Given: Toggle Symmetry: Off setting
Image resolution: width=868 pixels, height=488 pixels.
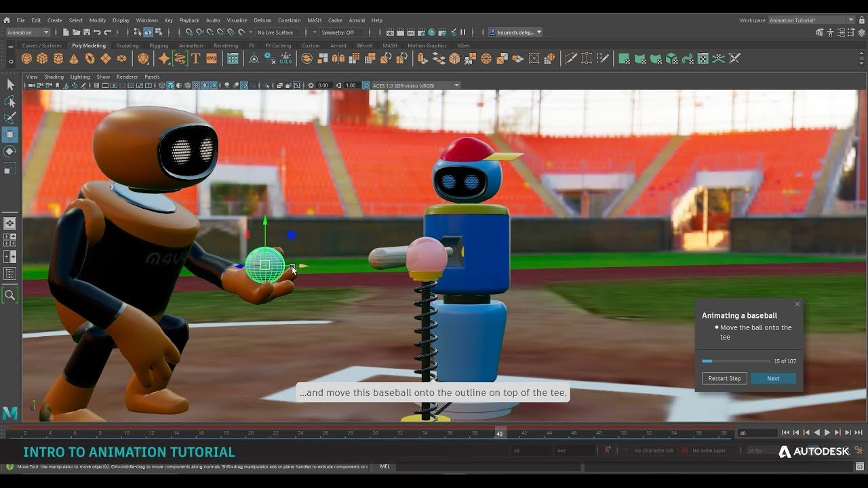Looking at the screenshot, I should coord(338,33).
